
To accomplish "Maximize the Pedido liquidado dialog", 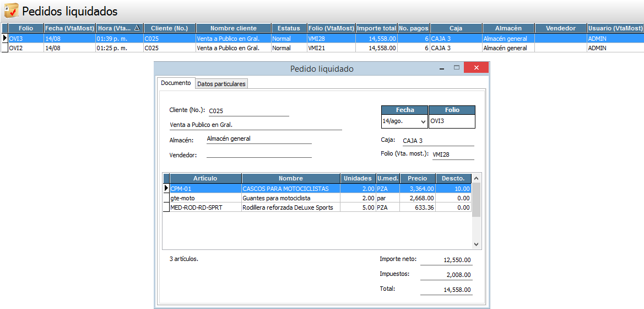I will 456,68.
